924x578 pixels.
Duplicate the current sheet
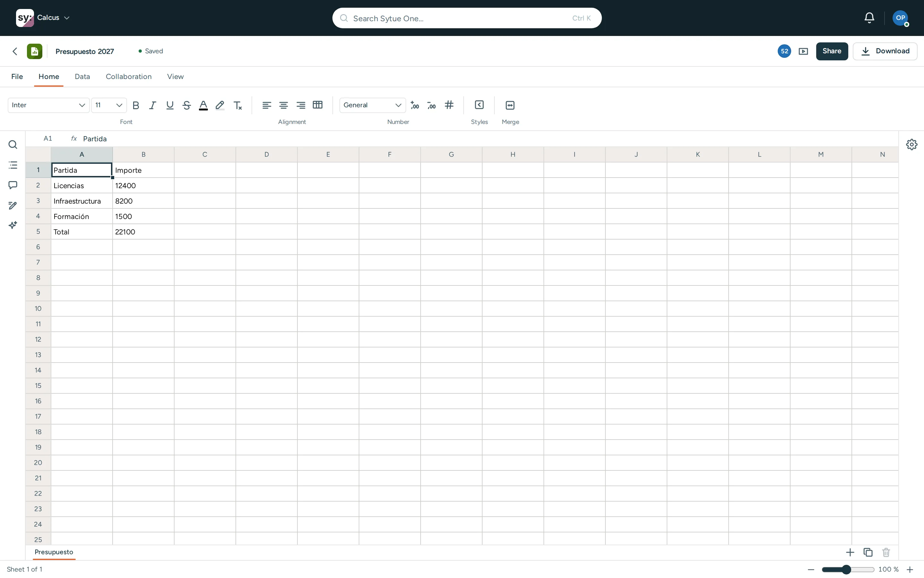click(868, 552)
